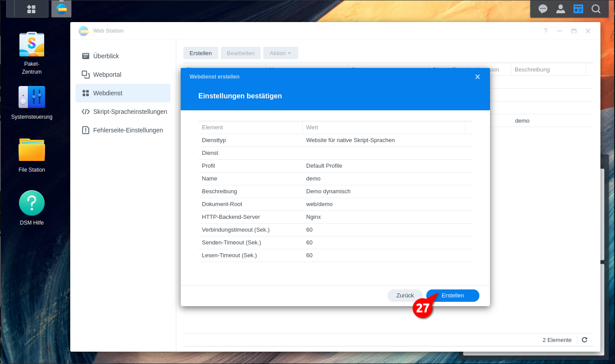
Task: Click the Web Station taskbar icon
Action: click(x=61, y=9)
